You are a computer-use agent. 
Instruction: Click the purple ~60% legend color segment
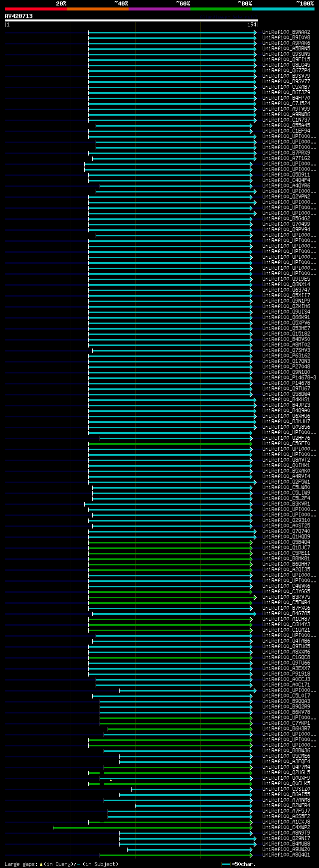click(x=159, y=9)
